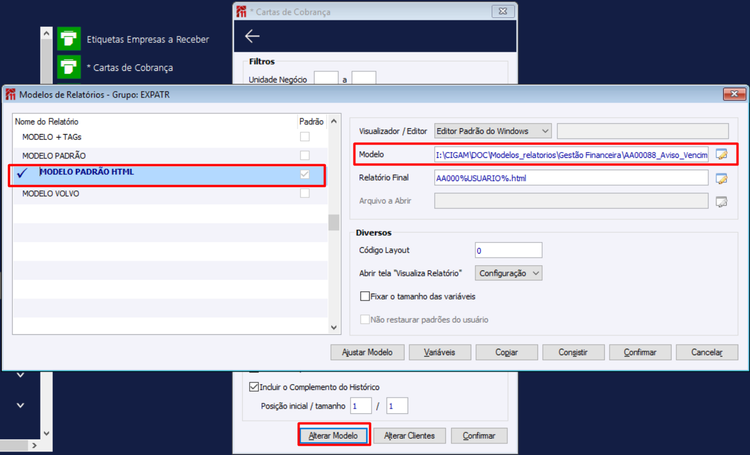Screen dimensions: 750x455
Task: Click tamanho field after the slash
Action: 397,406
